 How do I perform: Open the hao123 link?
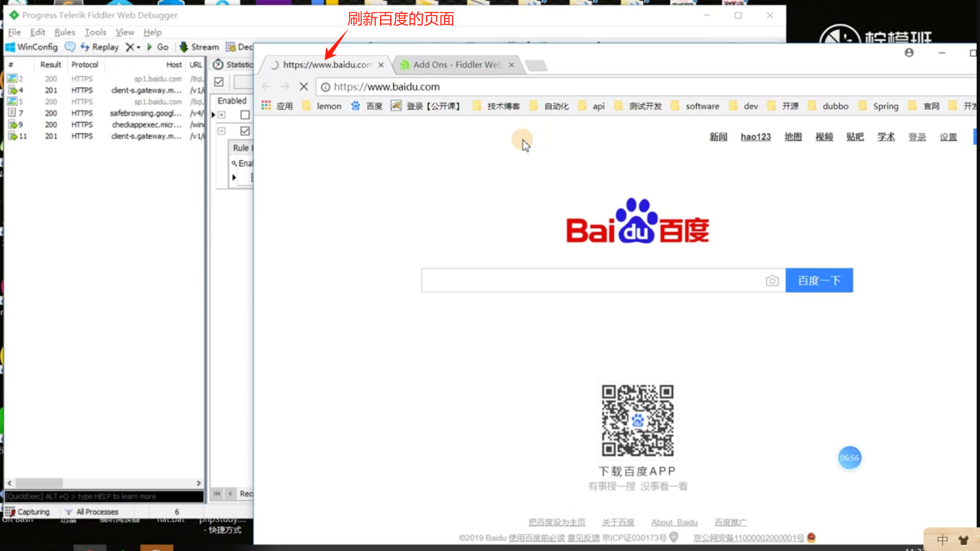coord(755,137)
